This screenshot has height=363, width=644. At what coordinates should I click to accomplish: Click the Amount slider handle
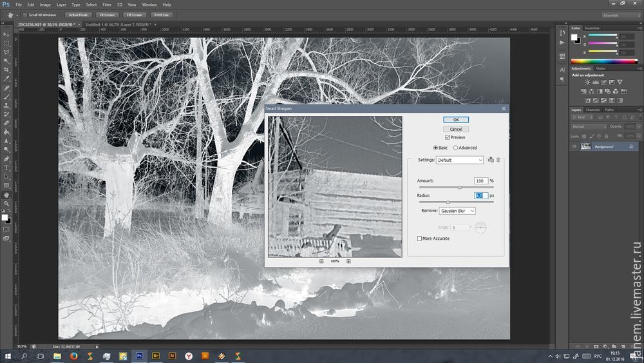tap(459, 187)
